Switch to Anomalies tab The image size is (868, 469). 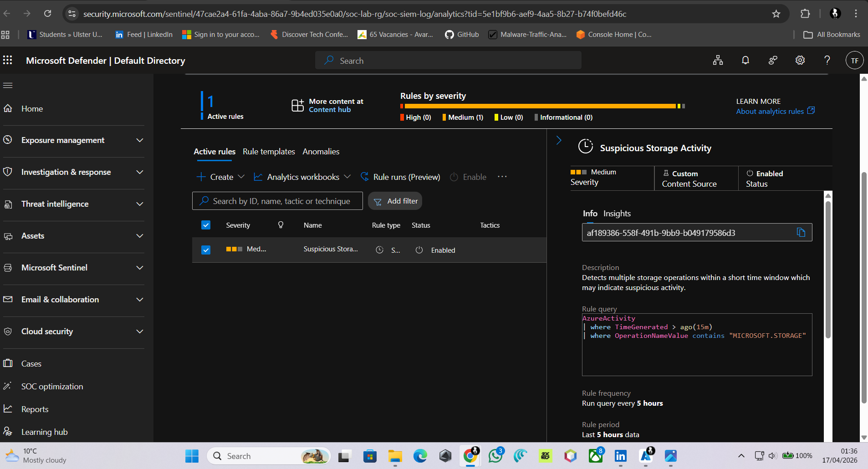(x=321, y=152)
